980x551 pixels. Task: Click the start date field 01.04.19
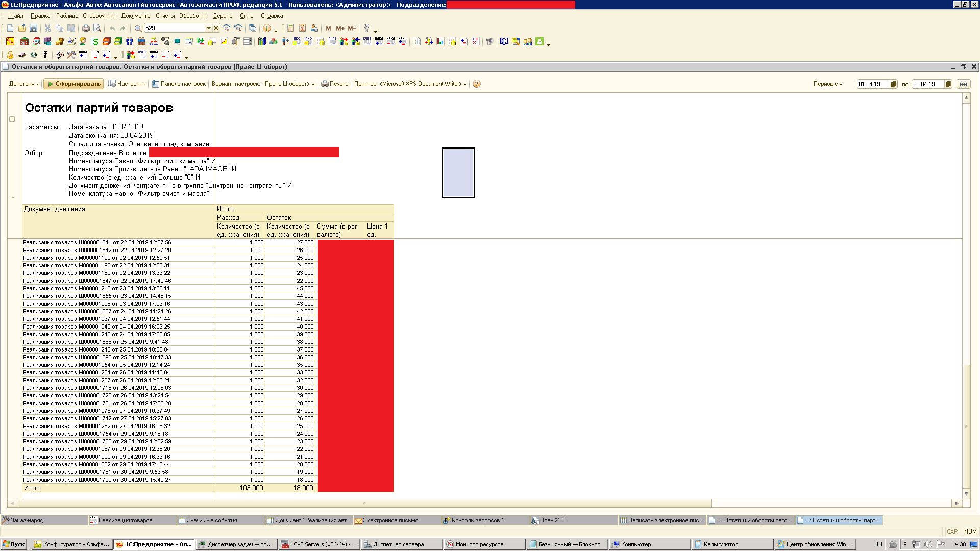(873, 84)
